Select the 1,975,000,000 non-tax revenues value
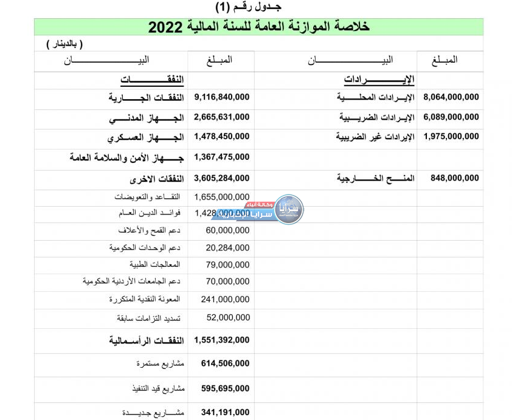 point(451,137)
